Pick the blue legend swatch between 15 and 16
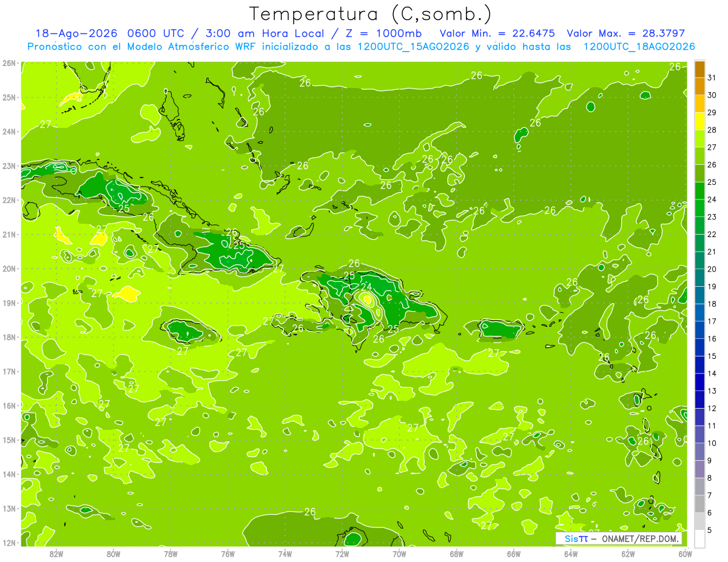This screenshot has width=728, height=562. (x=699, y=347)
